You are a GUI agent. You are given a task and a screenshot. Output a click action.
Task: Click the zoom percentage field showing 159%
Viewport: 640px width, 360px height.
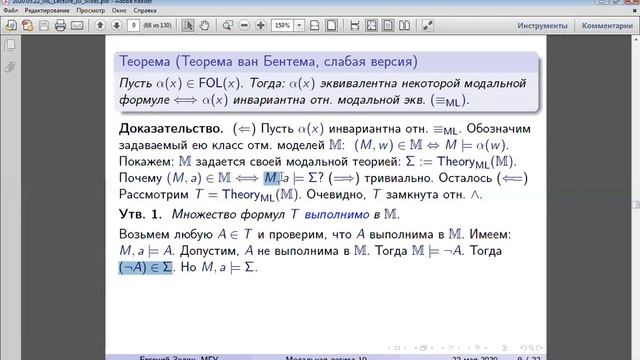[x=282, y=26]
